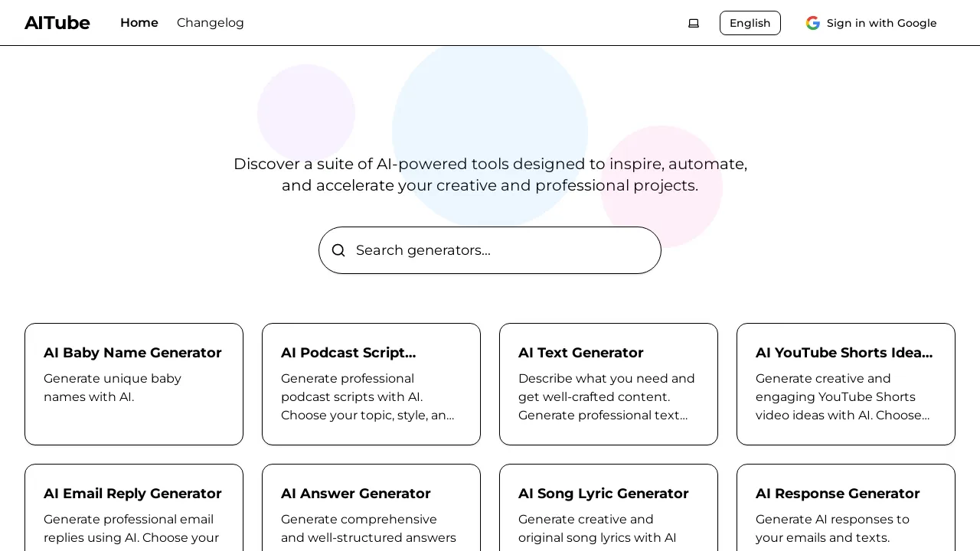Click the Sign in with Google text link
The image size is (980, 551).
(x=881, y=23)
